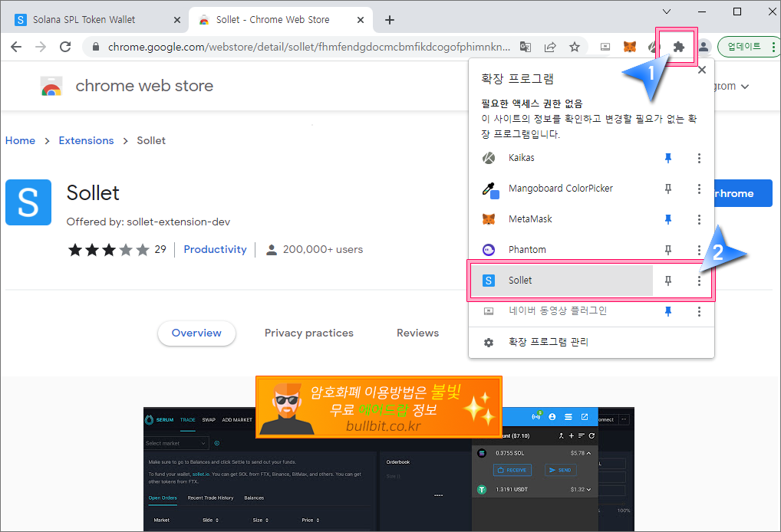Go to Home breadcrumb link
Image resolution: width=781 pixels, height=532 pixels.
point(20,140)
